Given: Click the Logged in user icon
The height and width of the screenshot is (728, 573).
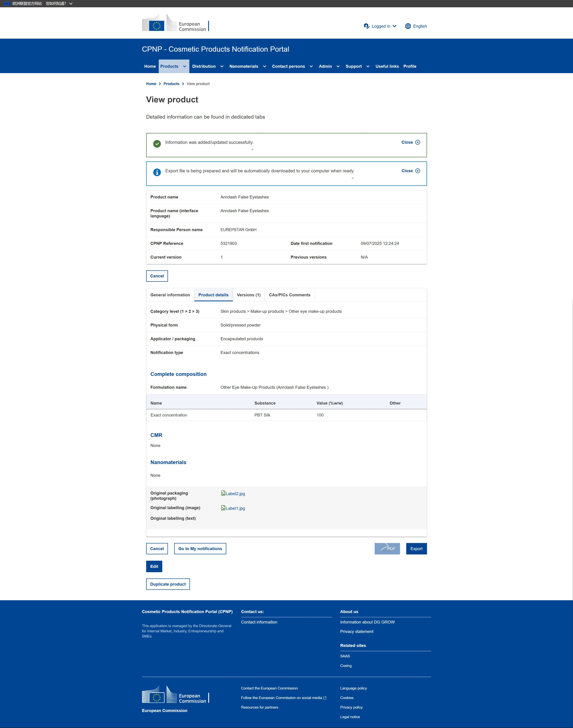Looking at the screenshot, I should point(366,26).
